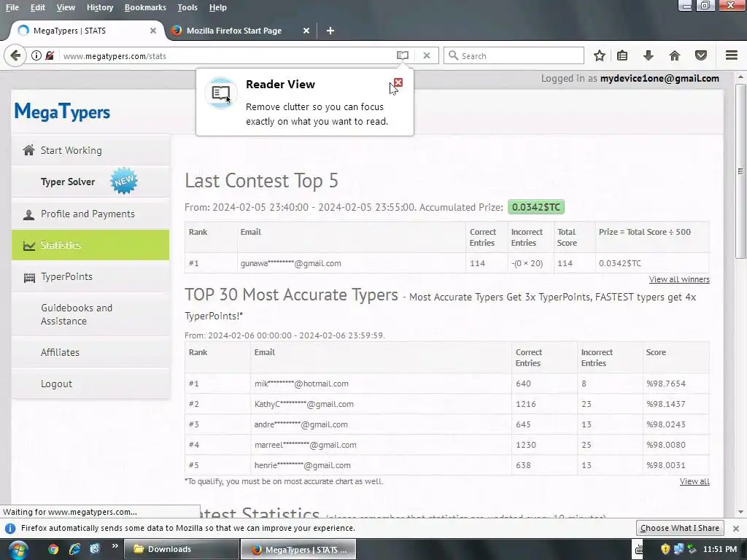Viewport: 747px width, 560px height.
Task: Enter Reader View from the address bar
Action: (403, 55)
